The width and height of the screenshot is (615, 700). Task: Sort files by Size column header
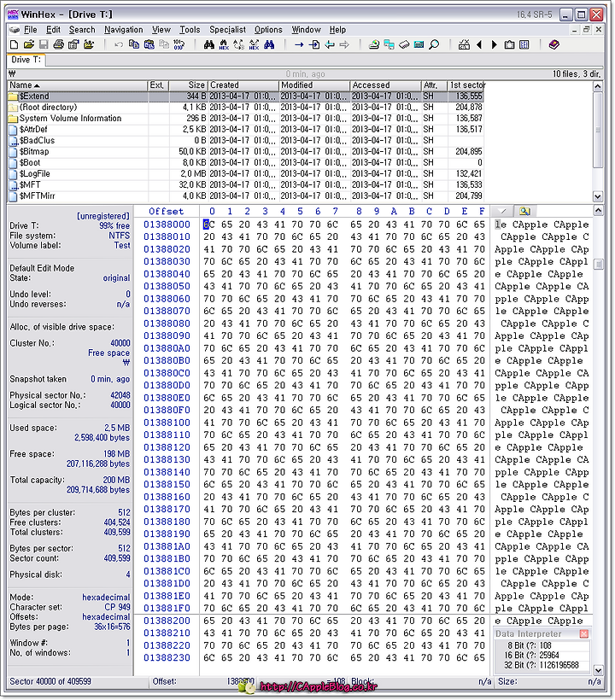pyautogui.click(x=188, y=85)
